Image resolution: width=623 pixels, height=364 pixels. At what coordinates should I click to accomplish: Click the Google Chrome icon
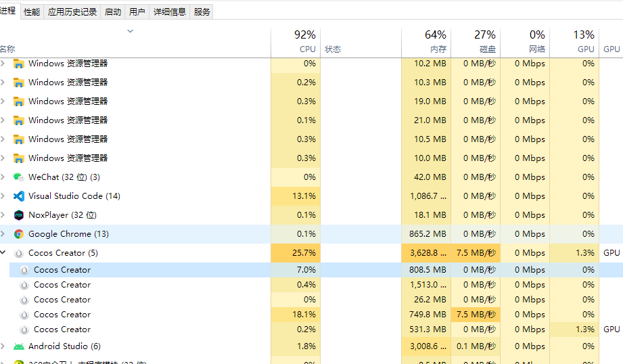click(19, 234)
